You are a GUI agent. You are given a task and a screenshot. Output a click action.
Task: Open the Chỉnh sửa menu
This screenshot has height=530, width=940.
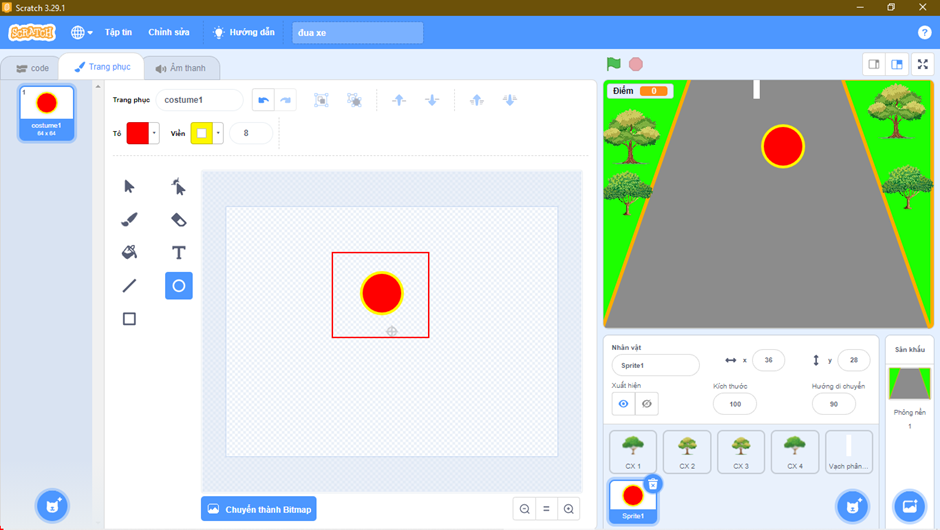point(168,32)
